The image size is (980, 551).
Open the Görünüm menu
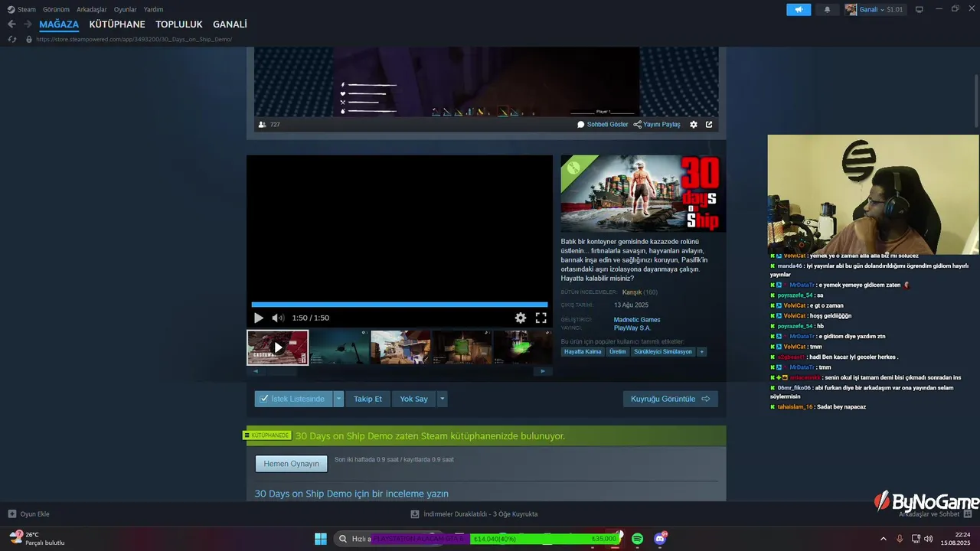(x=56, y=9)
